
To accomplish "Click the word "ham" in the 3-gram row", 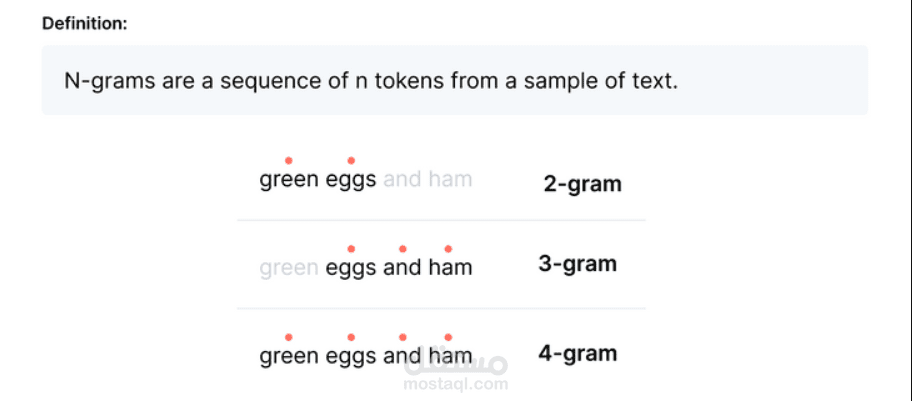I will 450,268.
